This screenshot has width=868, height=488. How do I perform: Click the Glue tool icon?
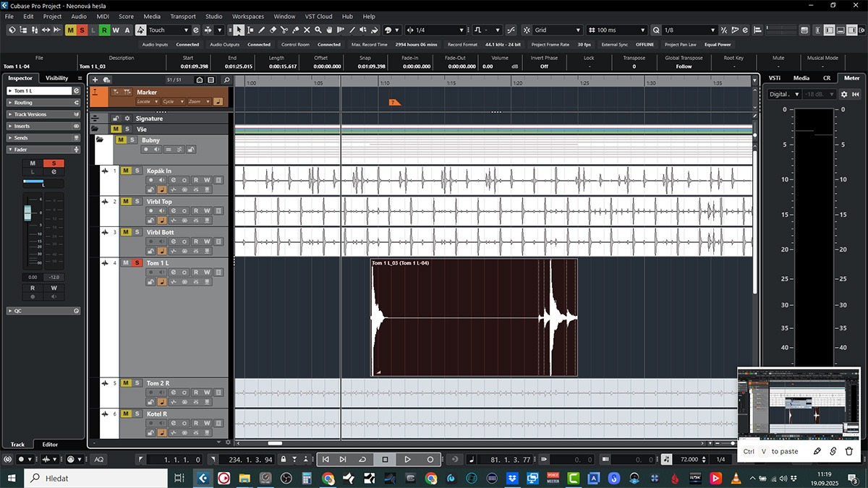pyautogui.click(x=295, y=30)
